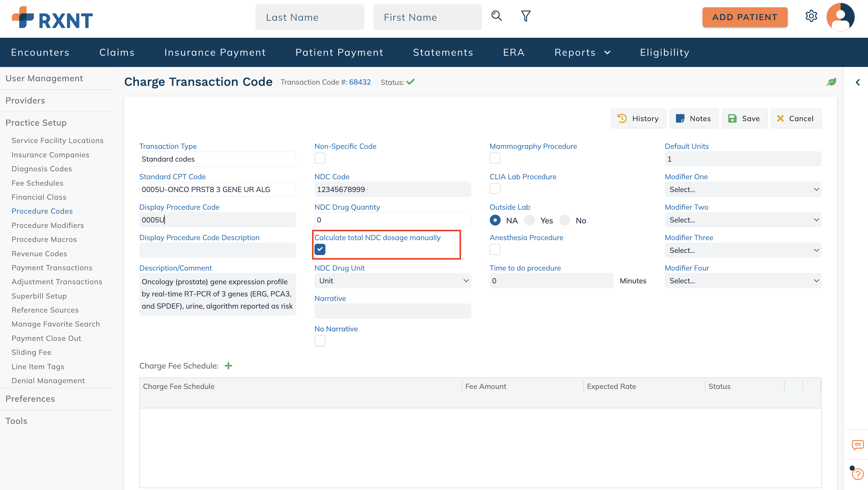Open the Modifier Four dropdown
The width and height of the screenshot is (868, 490).
[x=743, y=281]
